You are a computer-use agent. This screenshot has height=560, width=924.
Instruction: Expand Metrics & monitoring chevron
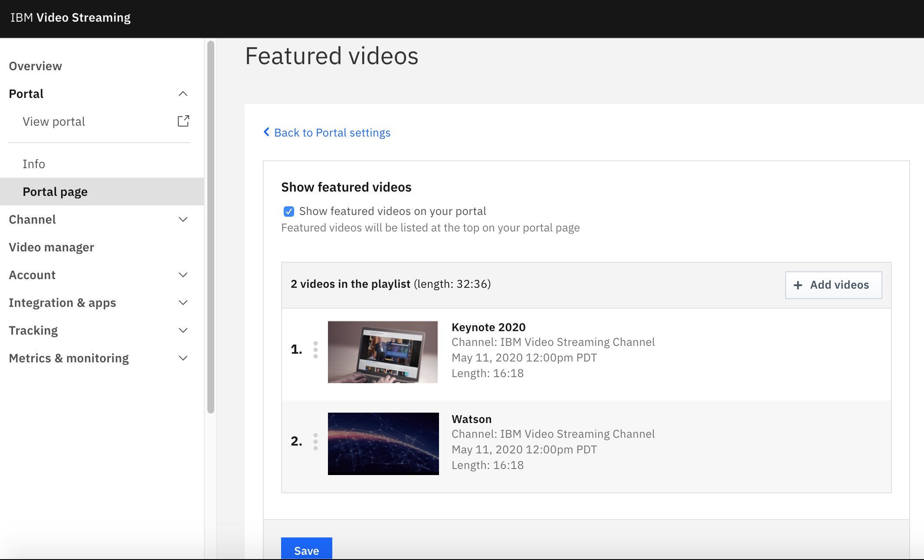(x=183, y=358)
